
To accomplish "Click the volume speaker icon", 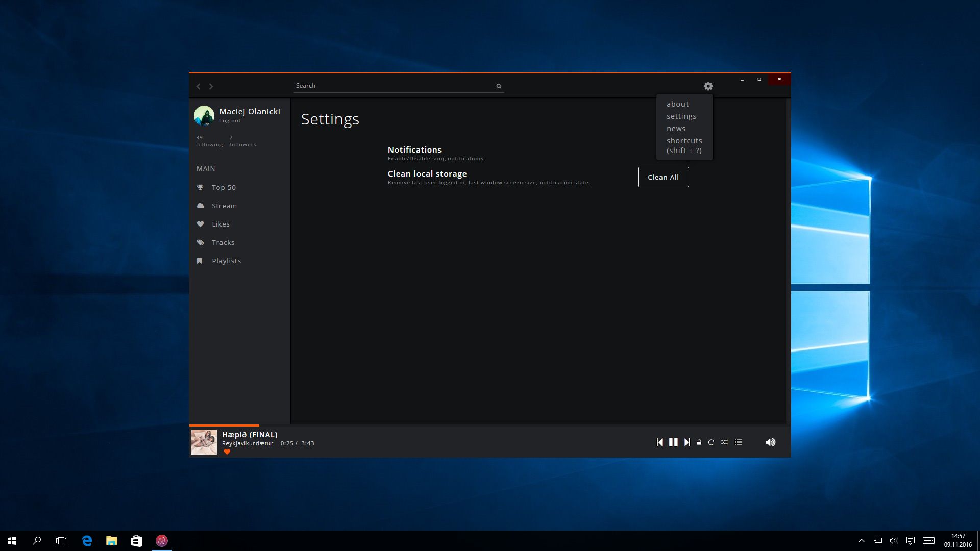I will tap(770, 442).
